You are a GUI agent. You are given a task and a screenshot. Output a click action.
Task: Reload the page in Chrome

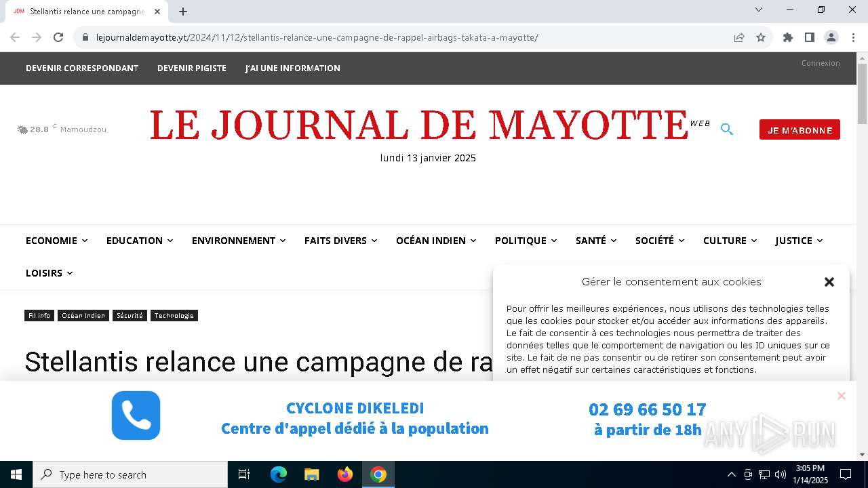(x=58, y=37)
